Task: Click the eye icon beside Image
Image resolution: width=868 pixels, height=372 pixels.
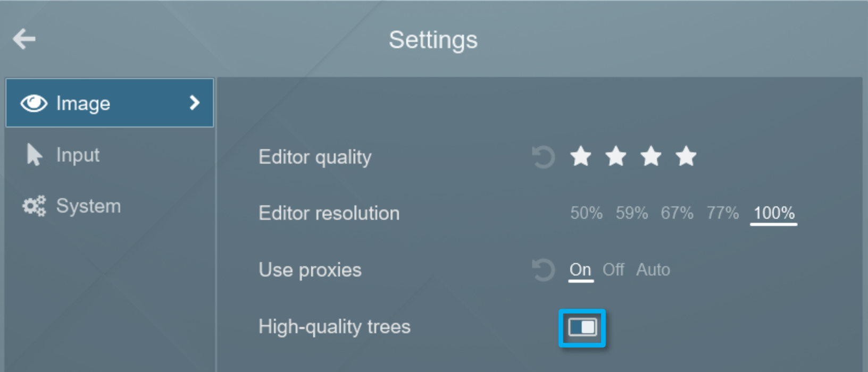Action: point(34,103)
